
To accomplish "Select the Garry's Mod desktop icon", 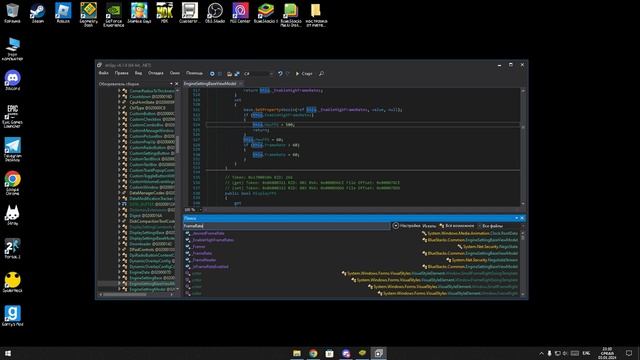I will click(12, 316).
